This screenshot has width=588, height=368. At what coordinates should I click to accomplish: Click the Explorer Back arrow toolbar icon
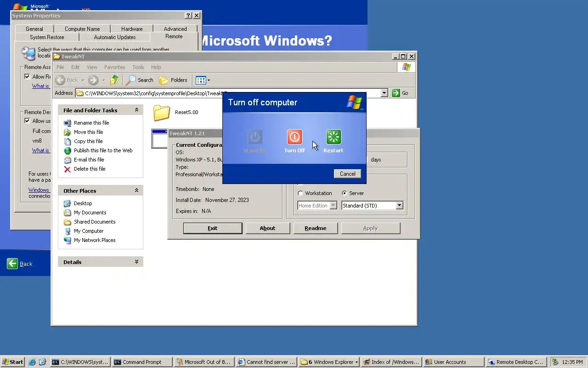coord(60,80)
